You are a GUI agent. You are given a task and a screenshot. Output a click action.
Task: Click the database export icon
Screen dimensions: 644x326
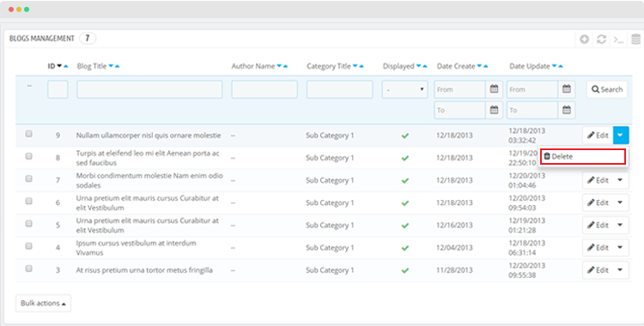[x=635, y=39]
